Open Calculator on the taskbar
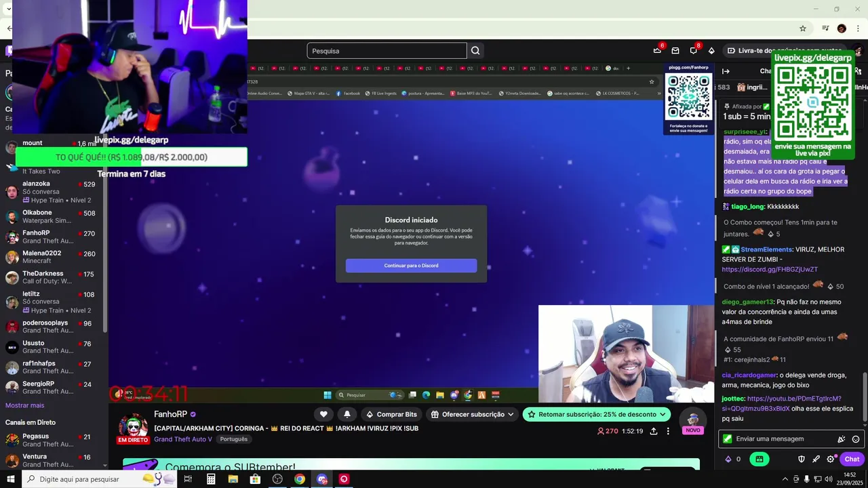This screenshot has width=868, height=488. [x=211, y=479]
